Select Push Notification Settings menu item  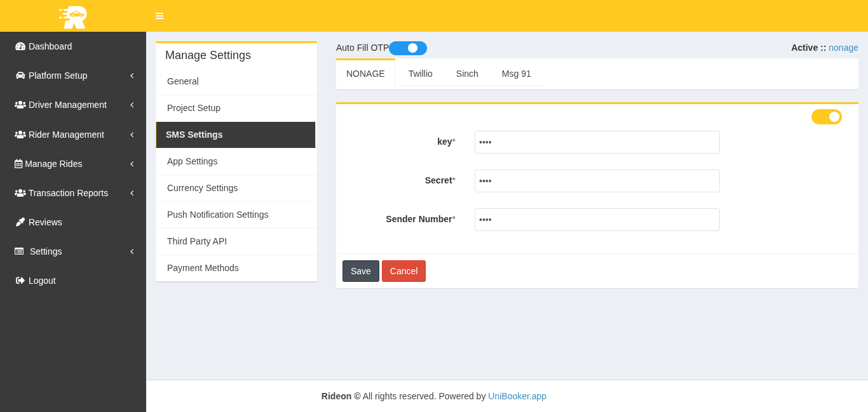click(x=217, y=215)
